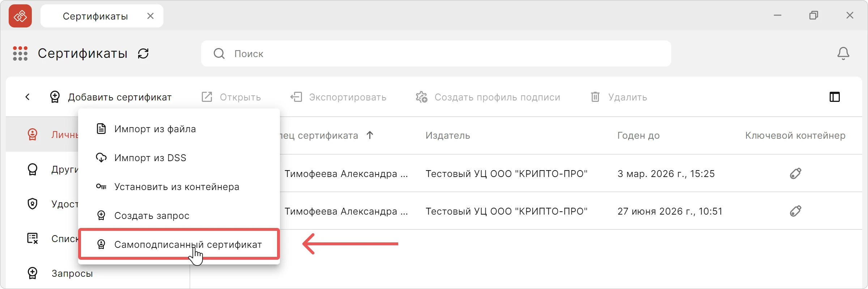Viewport: 868px width, 289px height.
Task: Restore down the application window
Action: [814, 15]
